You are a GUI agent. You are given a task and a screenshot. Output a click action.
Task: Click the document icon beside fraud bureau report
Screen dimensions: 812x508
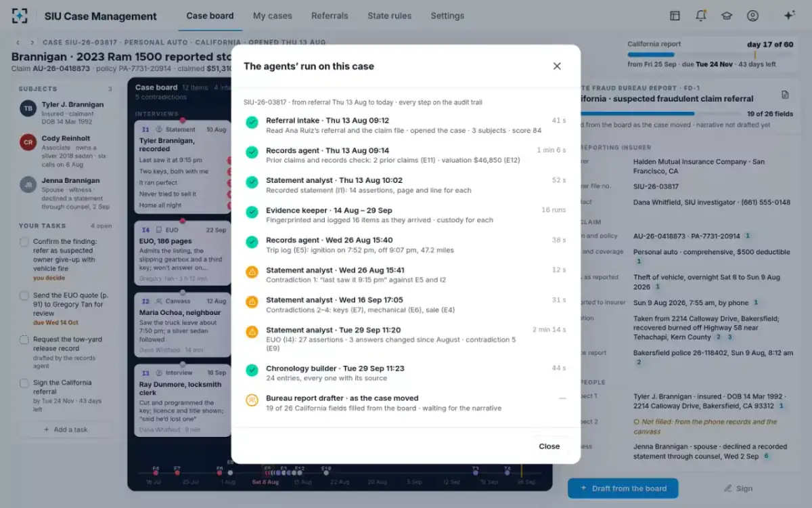(x=785, y=95)
